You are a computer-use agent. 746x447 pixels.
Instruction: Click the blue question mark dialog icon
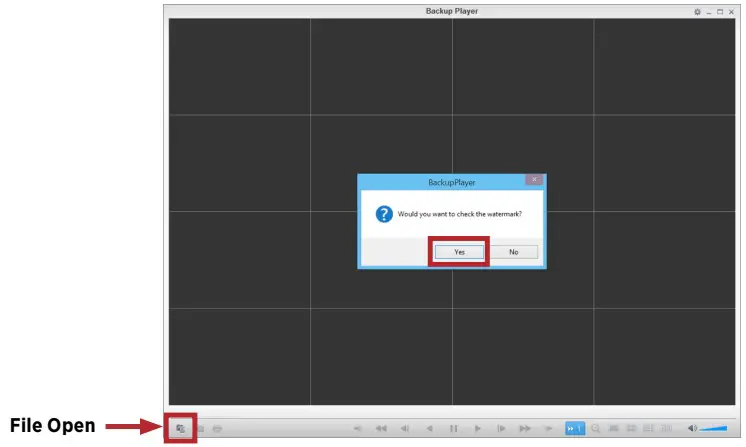[x=384, y=214]
